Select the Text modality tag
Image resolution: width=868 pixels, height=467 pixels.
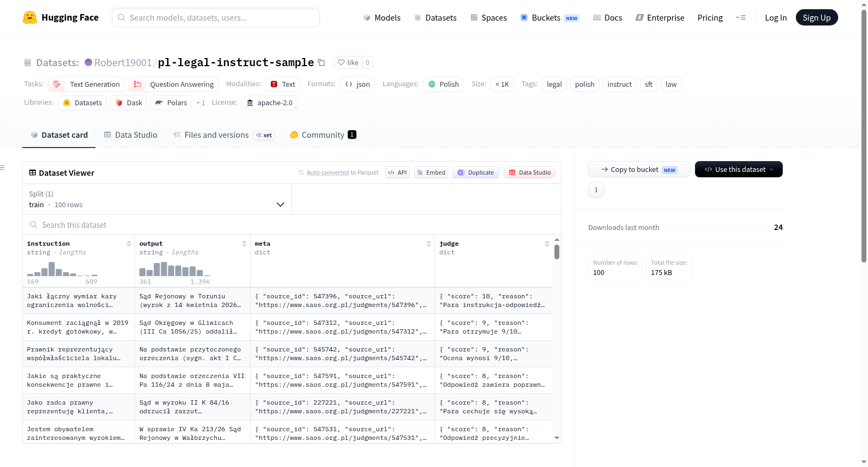click(x=283, y=84)
